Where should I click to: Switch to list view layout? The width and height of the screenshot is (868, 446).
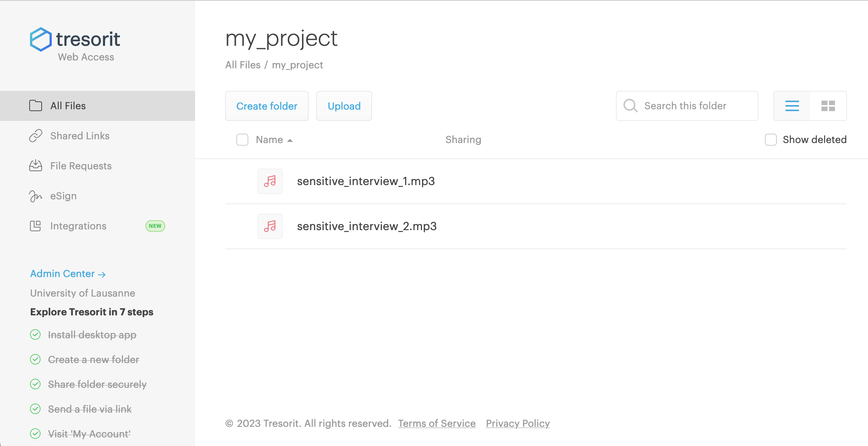pyautogui.click(x=792, y=106)
